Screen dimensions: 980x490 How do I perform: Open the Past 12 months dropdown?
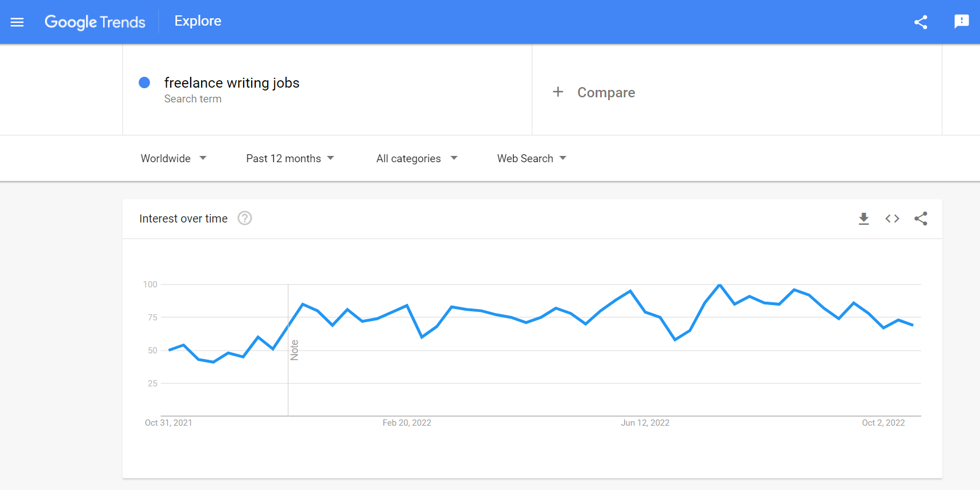coord(290,158)
